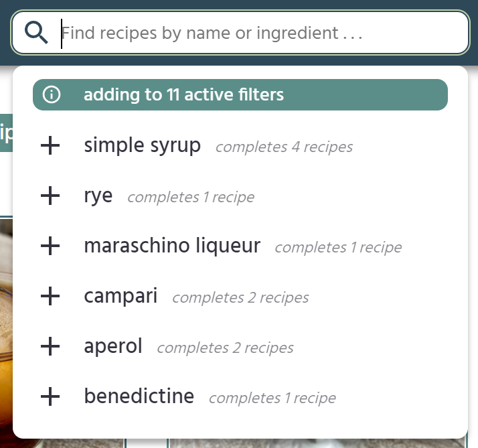Viewport: 478px width, 448px height.
Task: Click the plus icon beside benedictine
Action: click(50, 397)
